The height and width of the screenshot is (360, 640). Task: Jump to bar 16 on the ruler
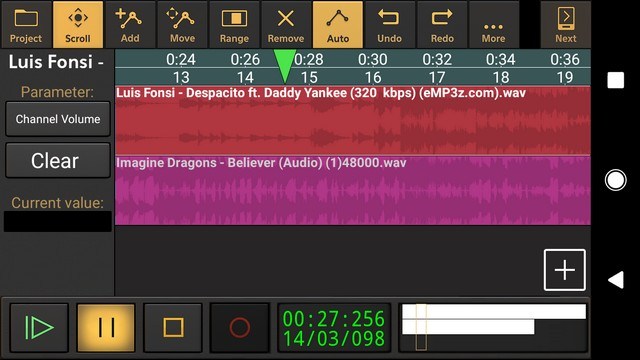[x=373, y=77]
